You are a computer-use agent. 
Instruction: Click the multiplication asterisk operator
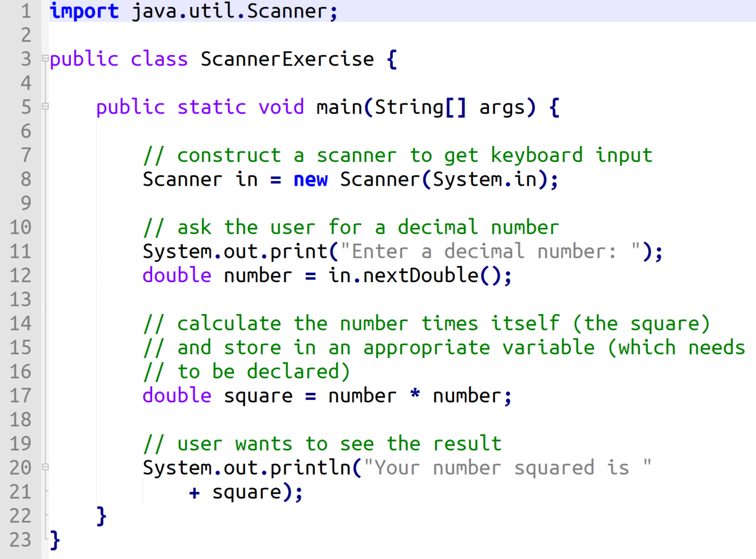(415, 396)
